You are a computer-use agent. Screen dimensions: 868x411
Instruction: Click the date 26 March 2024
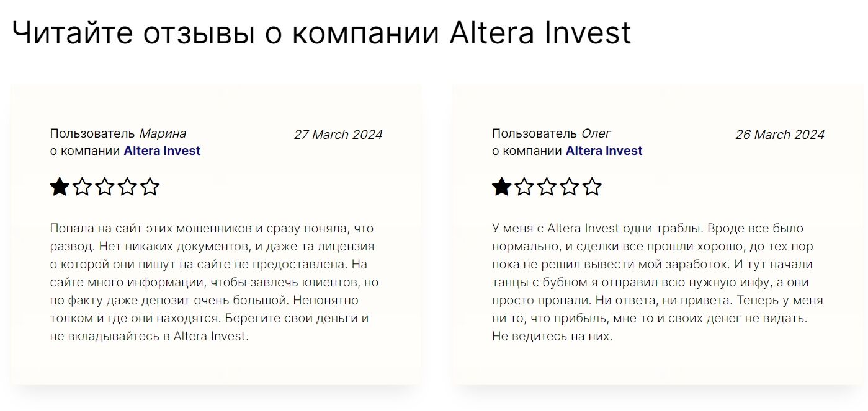(780, 135)
